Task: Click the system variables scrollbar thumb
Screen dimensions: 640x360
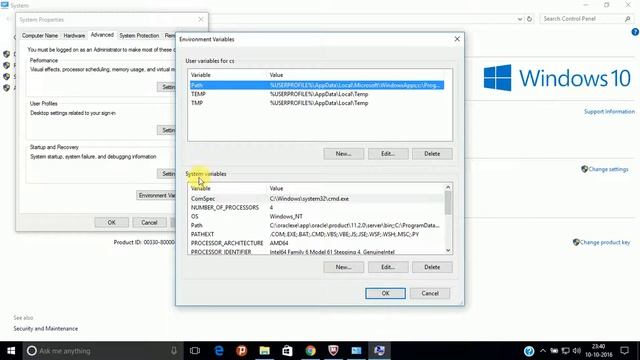Action: point(448,203)
